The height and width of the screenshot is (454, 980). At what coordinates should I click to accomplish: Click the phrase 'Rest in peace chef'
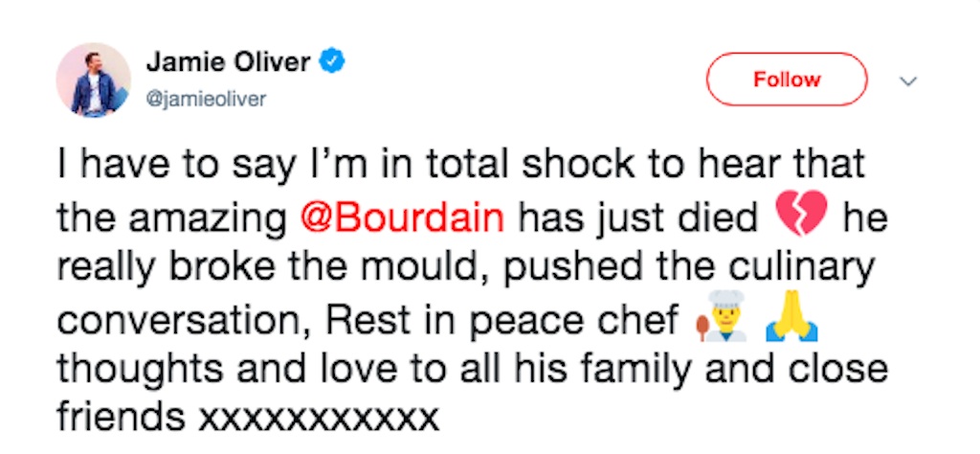click(502, 322)
